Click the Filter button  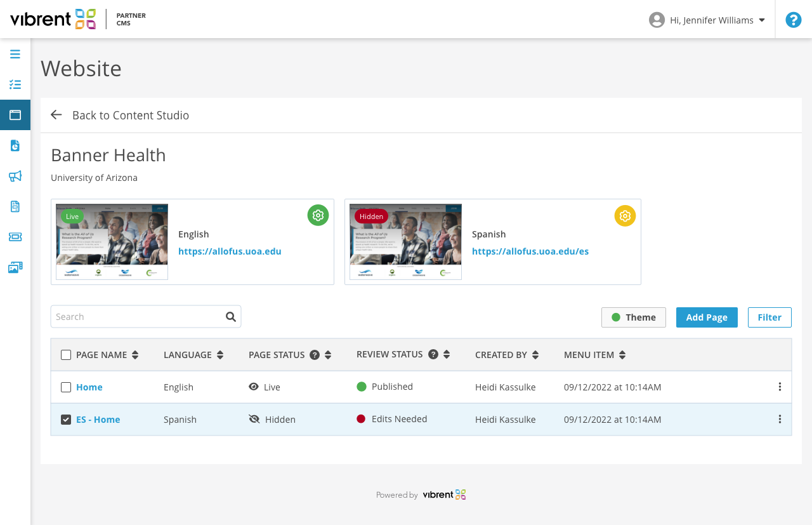[x=769, y=317]
